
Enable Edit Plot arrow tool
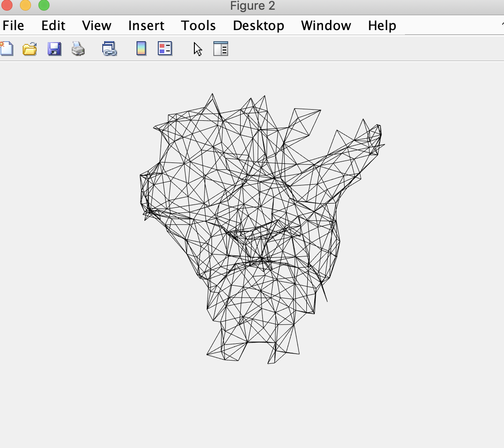(198, 49)
